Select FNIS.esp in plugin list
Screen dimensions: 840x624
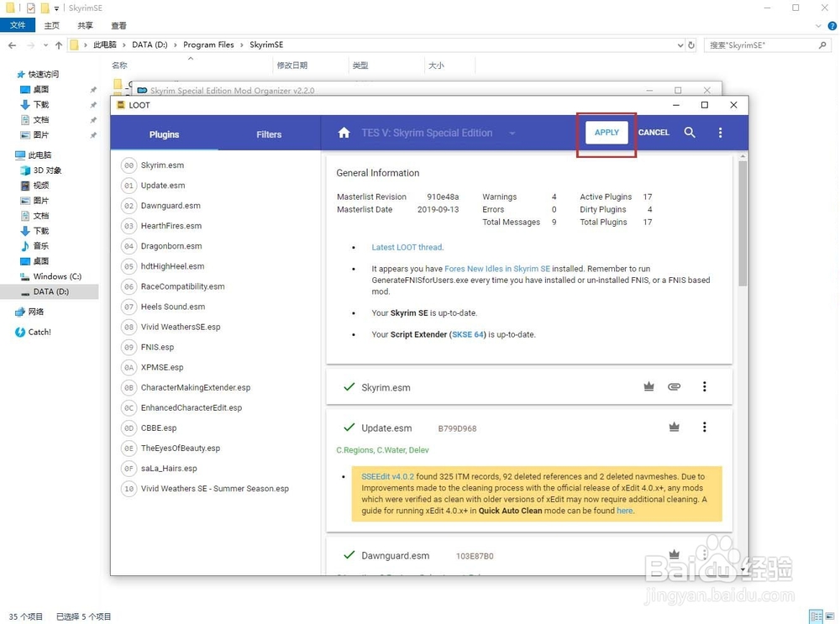158,347
